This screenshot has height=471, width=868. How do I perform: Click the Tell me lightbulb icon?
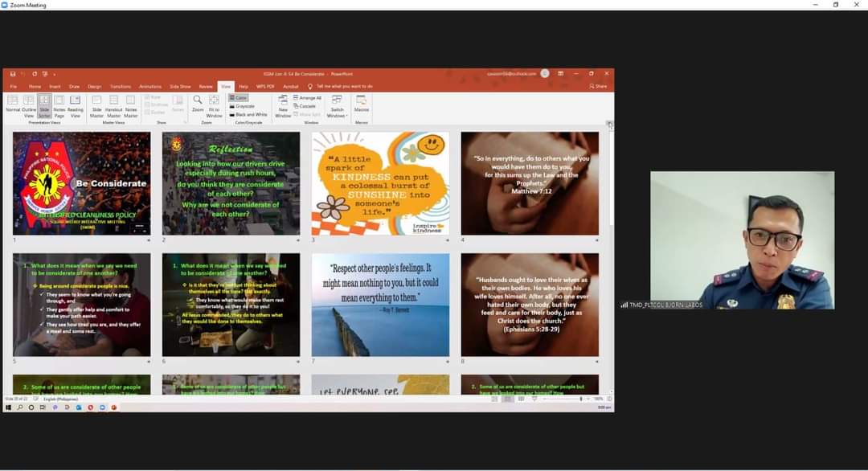click(x=310, y=86)
